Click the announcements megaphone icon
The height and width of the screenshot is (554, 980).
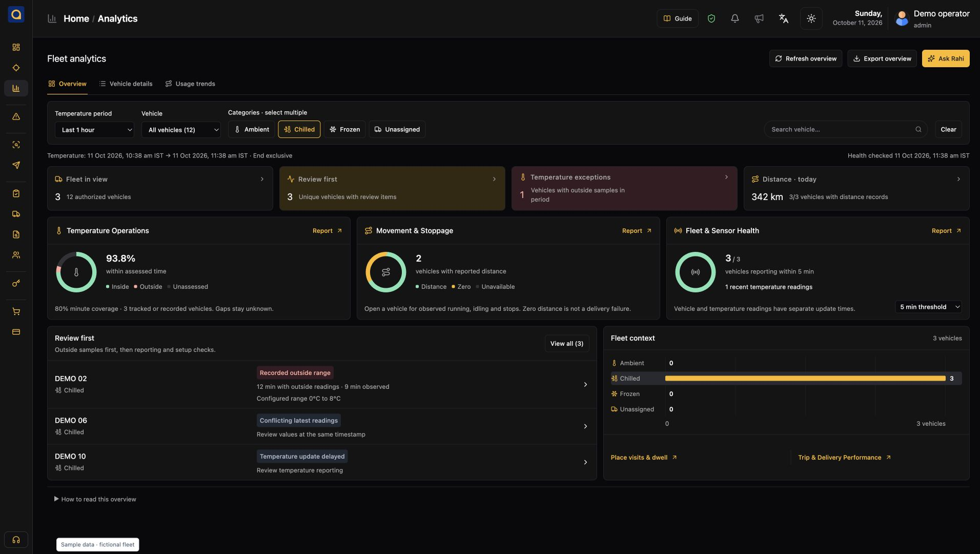coord(759,18)
